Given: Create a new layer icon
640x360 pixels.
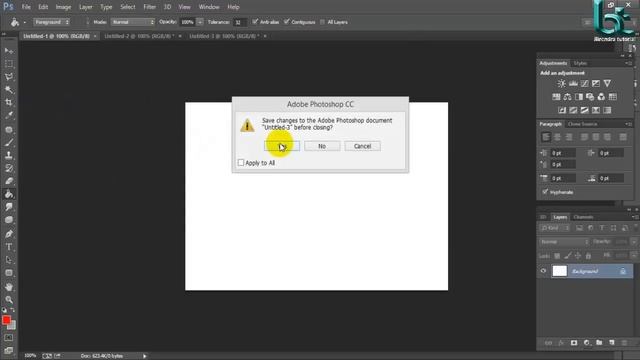Looking at the screenshot, I should coord(612,343).
